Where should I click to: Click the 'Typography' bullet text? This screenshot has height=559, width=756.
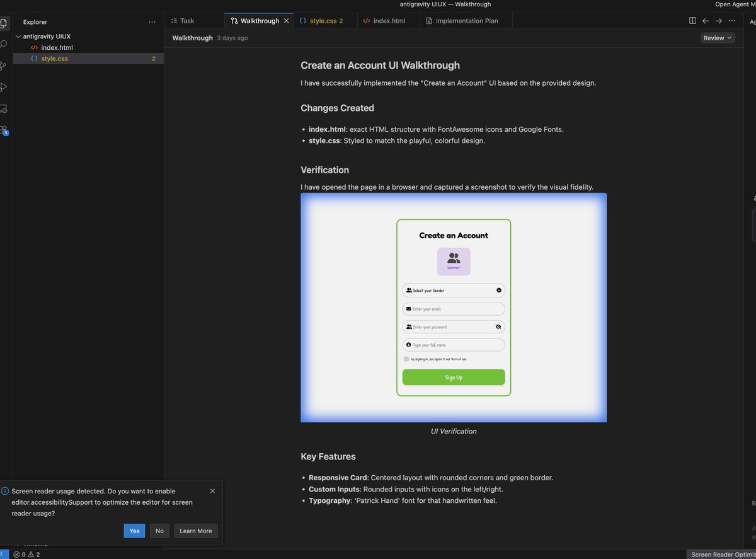[403, 500]
